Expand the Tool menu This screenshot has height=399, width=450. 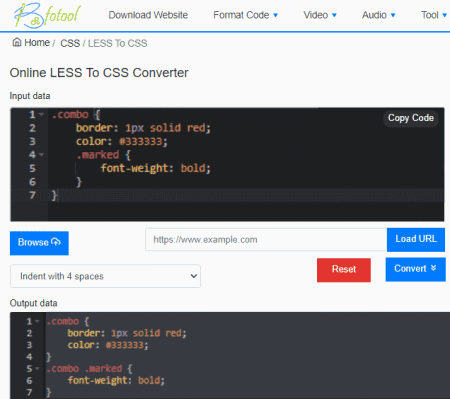(433, 15)
